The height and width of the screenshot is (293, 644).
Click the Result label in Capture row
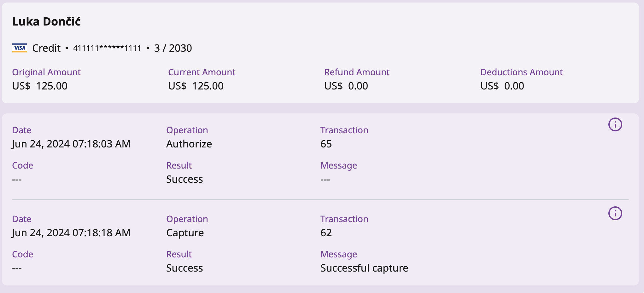tap(179, 254)
